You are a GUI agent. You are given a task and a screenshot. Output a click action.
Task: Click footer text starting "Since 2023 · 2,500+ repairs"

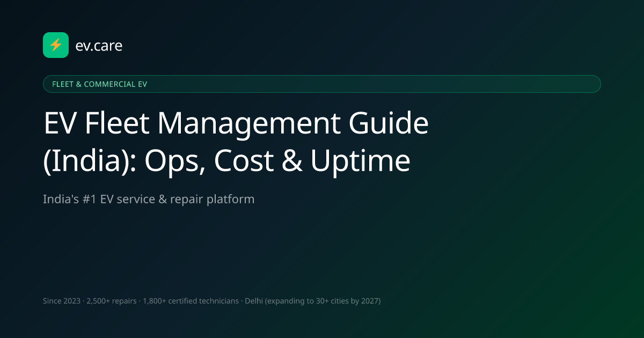tap(212, 301)
